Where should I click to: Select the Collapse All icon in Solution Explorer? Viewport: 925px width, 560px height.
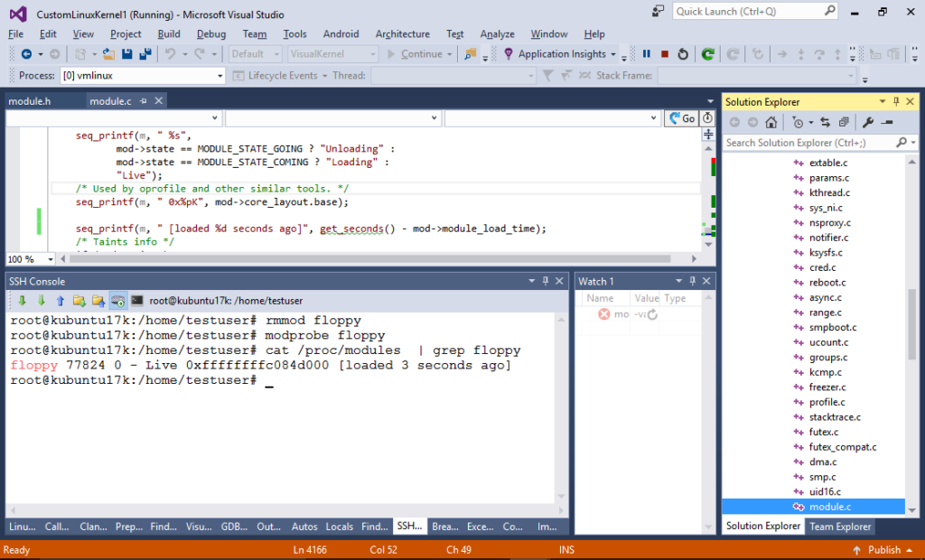pyautogui.click(x=844, y=122)
